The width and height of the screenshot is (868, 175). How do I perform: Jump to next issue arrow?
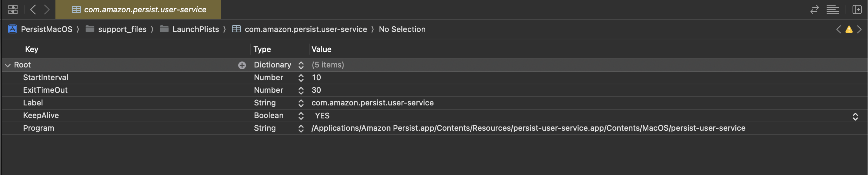pyautogui.click(x=859, y=29)
